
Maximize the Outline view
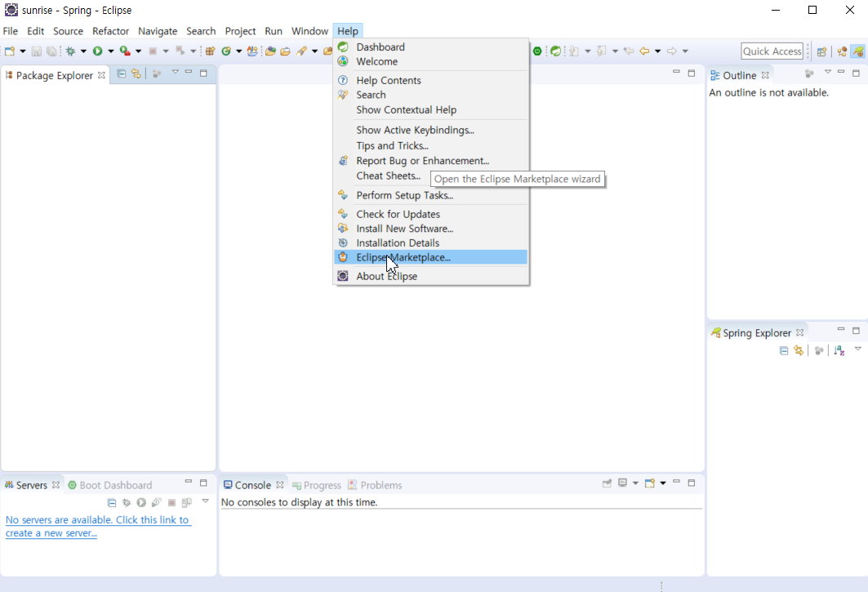click(856, 73)
